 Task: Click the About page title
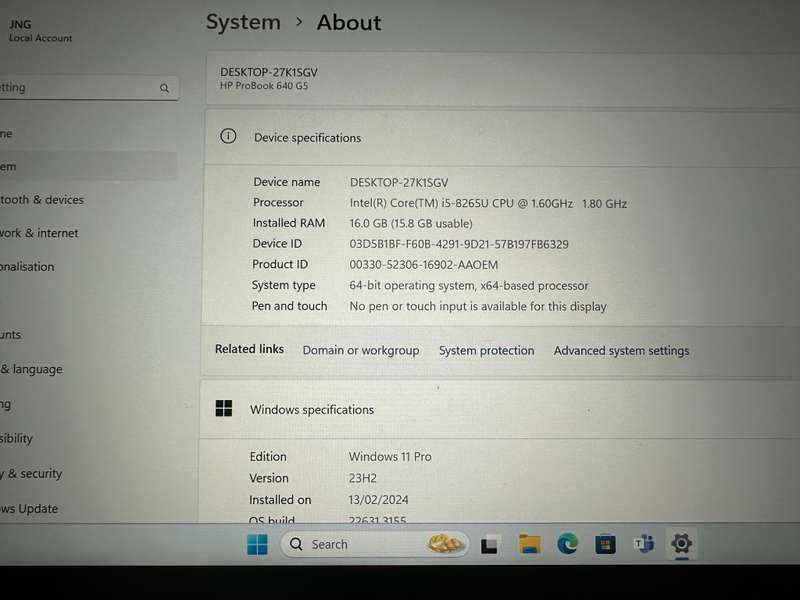click(x=349, y=22)
